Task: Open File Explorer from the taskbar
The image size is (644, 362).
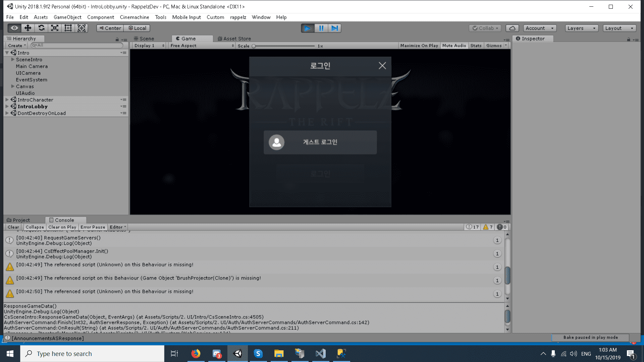Action: pyautogui.click(x=279, y=354)
